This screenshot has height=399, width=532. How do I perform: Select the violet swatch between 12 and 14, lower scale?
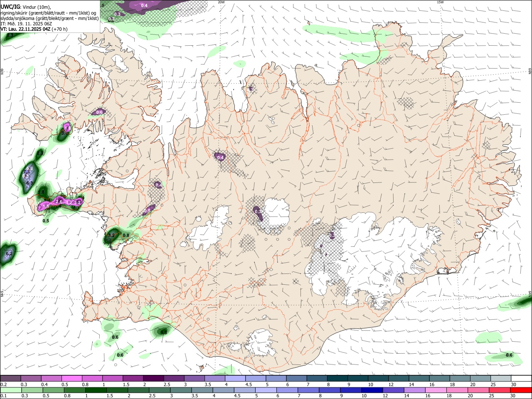[393, 390]
